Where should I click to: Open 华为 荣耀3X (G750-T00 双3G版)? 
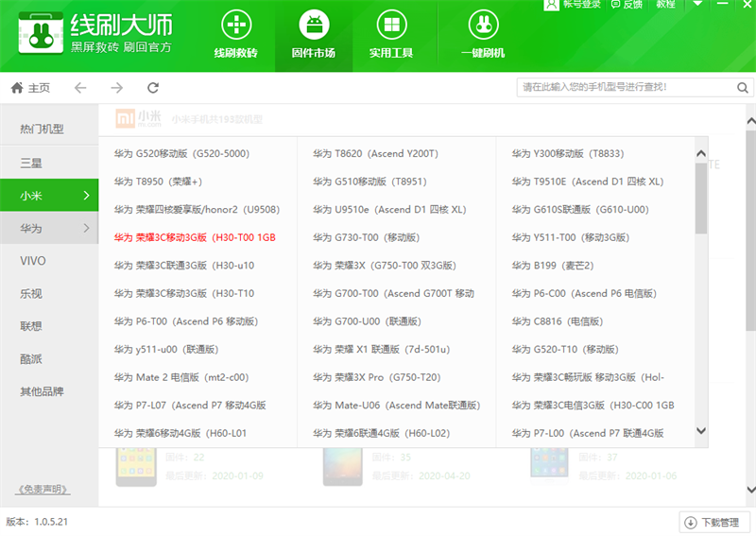pyautogui.click(x=385, y=266)
